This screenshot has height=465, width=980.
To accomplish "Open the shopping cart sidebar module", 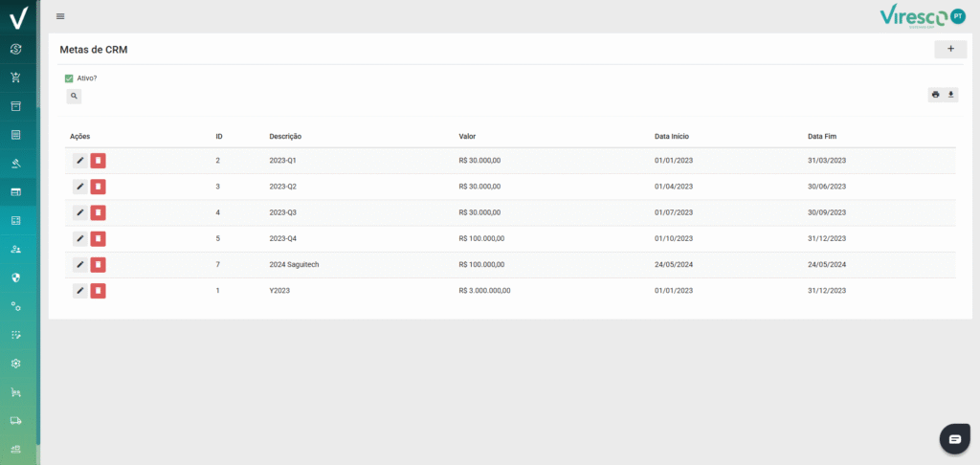I will pos(16,77).
